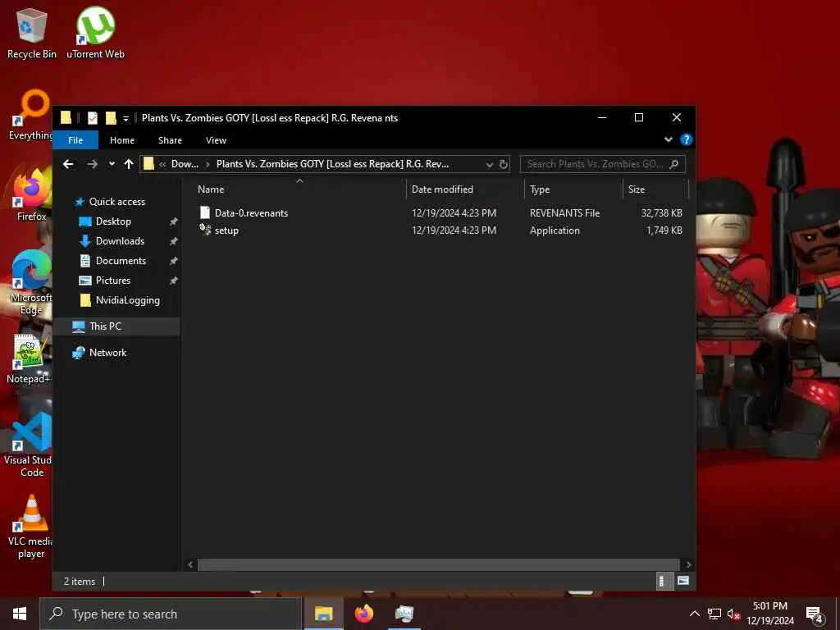Show hidden system tray icons
840x630 pixels.
point(694,614)
